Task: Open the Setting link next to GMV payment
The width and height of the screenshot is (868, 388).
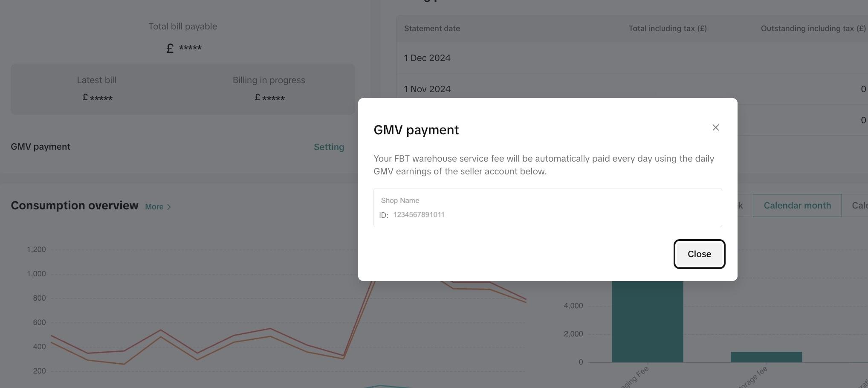Action: coord(329,147)
